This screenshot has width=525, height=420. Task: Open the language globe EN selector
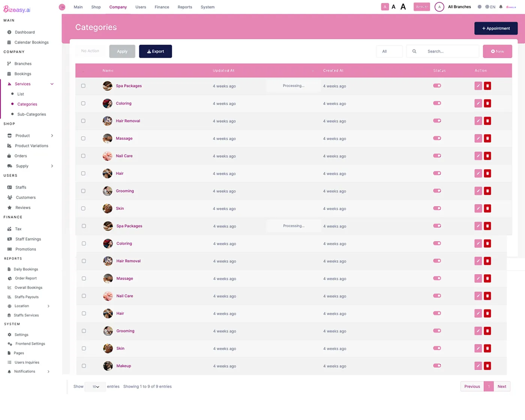490,6
